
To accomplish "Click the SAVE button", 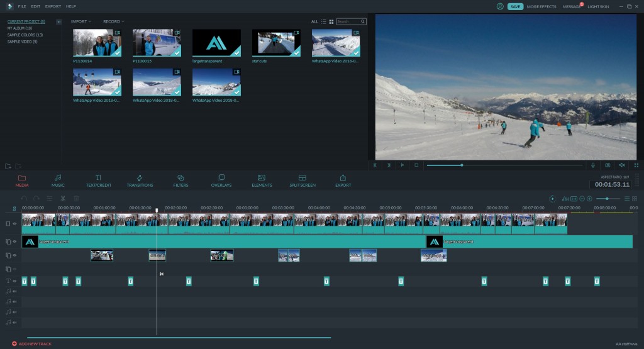I will pyautogui.click(x=515, y=6).
